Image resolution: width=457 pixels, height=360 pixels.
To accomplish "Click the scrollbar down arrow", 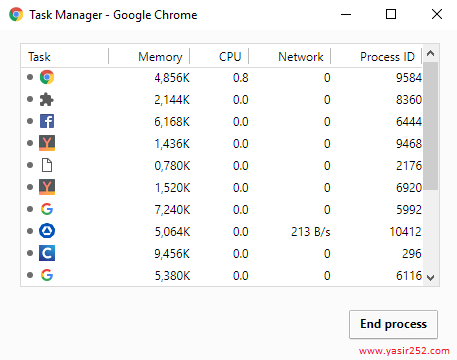I will click(431, 277).
